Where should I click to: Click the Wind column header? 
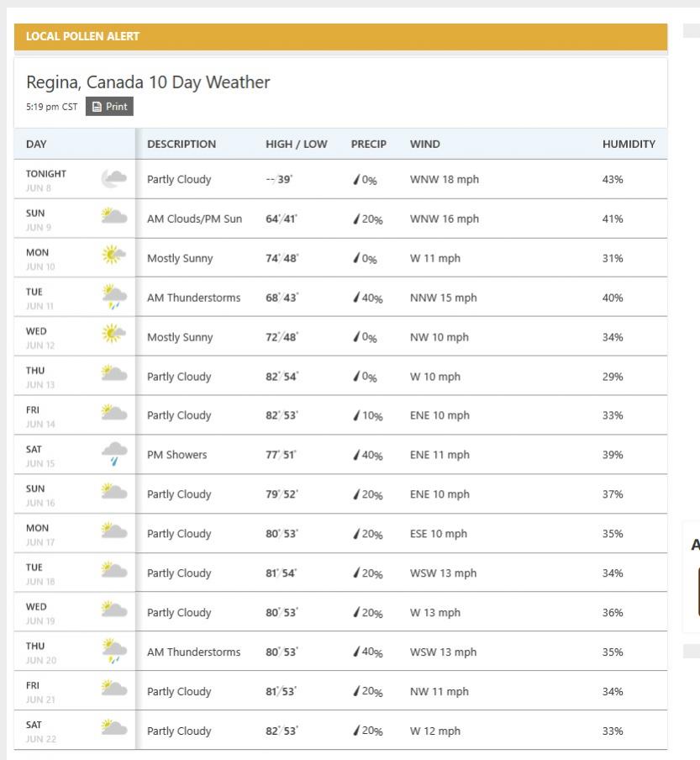(x=424, y=144)
